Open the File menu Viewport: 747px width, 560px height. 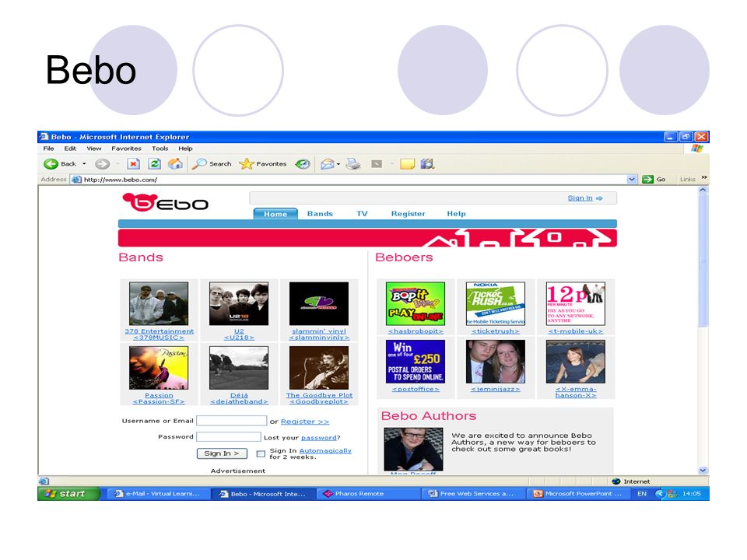tap(48, 149)
